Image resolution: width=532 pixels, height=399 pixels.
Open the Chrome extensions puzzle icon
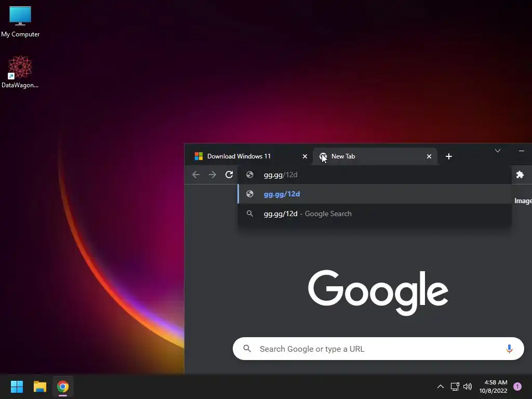point(520,175)
